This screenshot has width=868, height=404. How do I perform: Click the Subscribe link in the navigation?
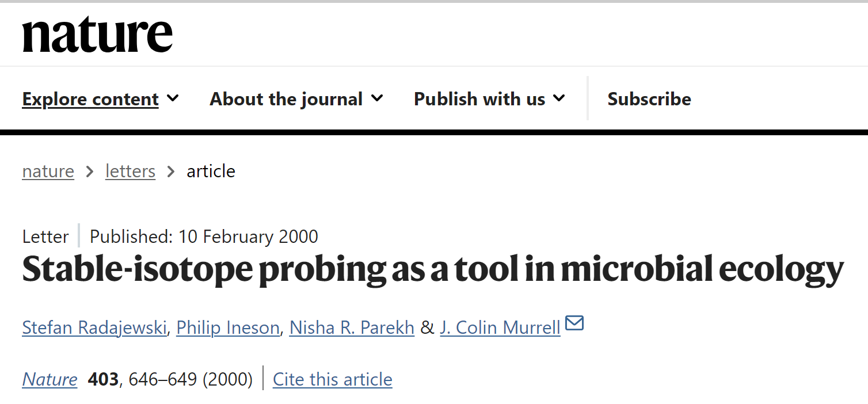point(649,99)
